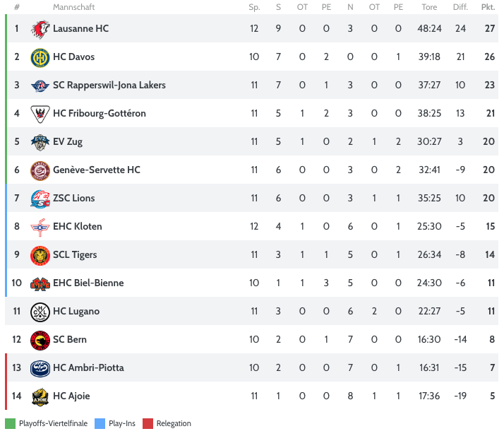Sort table by Pkt. column header
This screenshot has width=504, height=436.
click(488, 7)
